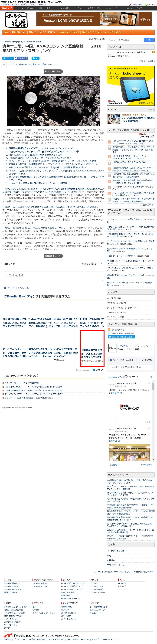Open back number カスタマージャーニーを本気で理解する
This screenshot has width=157, height=644.
(x=21, y=383)
